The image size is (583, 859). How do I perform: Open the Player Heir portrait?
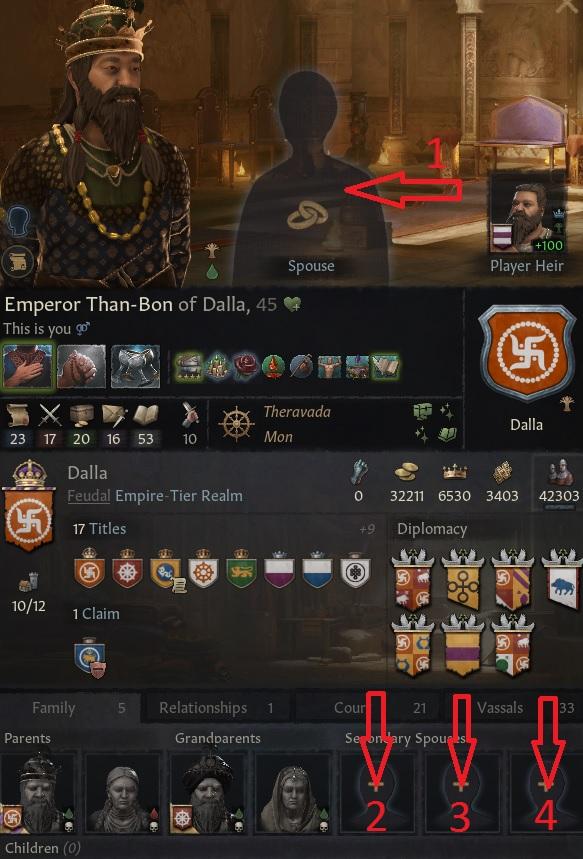point(526,217)
